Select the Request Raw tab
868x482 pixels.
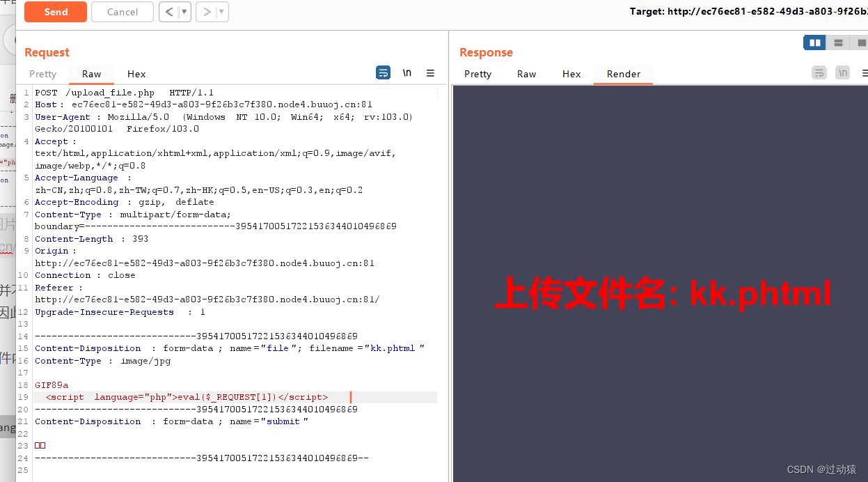91,74
